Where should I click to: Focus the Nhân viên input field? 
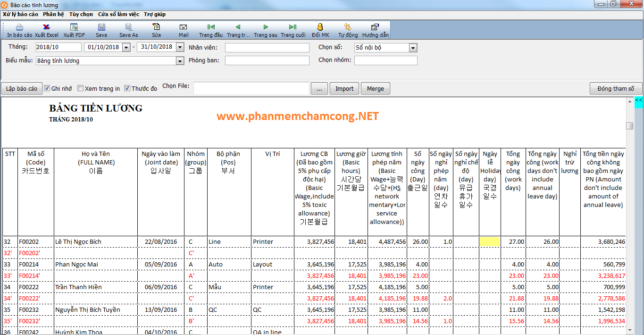[267, 48]
